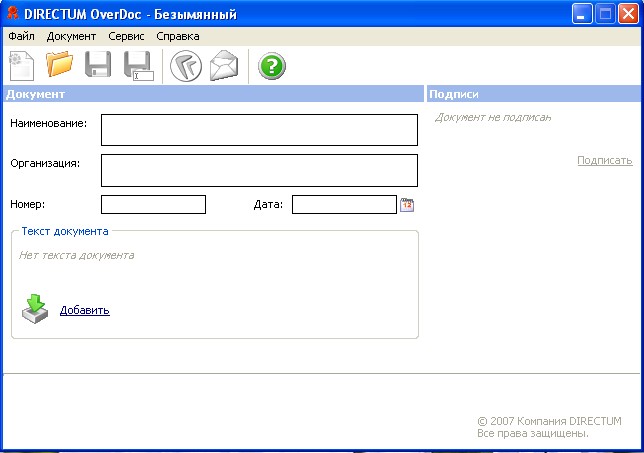
Task: Open help with green question mark icon
Action: [271, 66]
